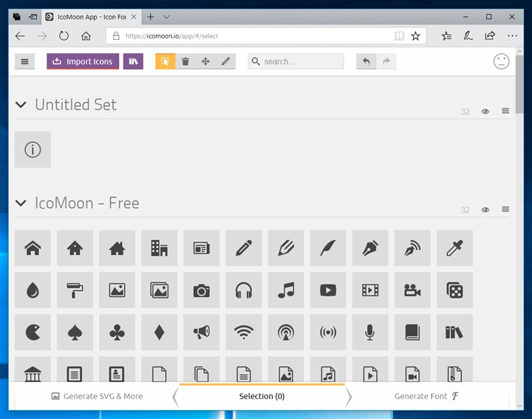Select the pencil icon in the grid
This screenshot has width=532, height=419.
[244, 248]
